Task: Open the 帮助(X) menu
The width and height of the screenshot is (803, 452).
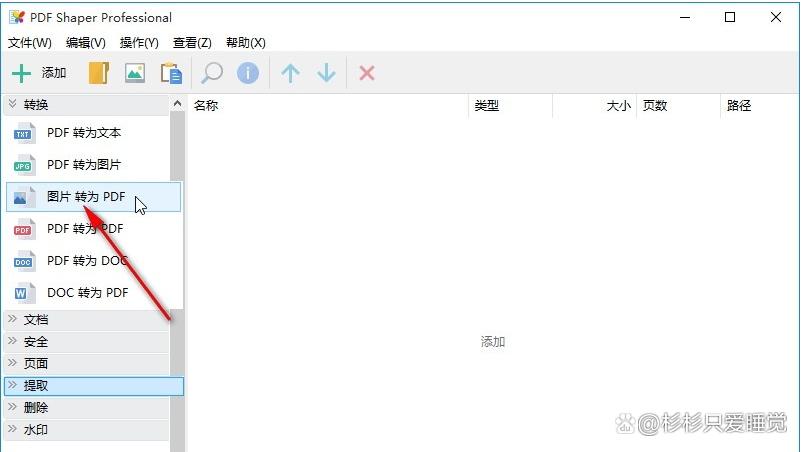Action: pos(246,42)
